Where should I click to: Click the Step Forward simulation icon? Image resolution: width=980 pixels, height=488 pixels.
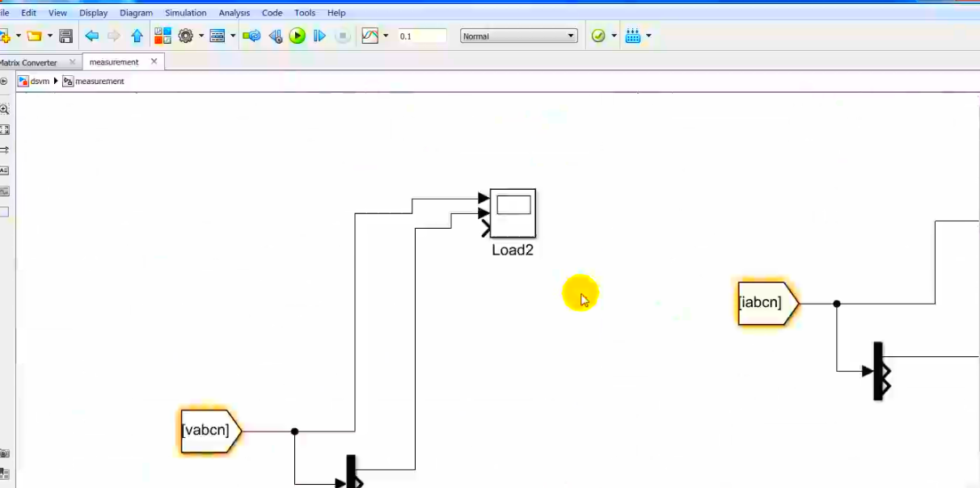(319, 36)
